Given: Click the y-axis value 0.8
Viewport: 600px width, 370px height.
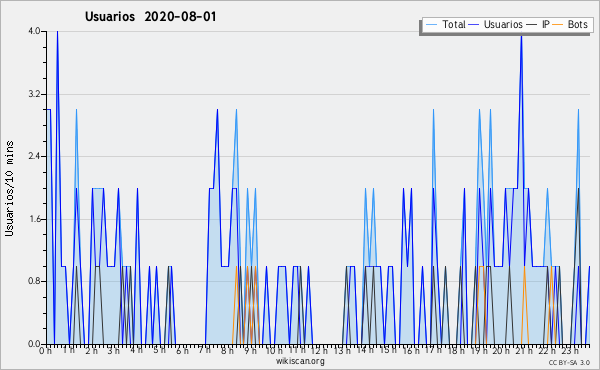Looking at the screenshot, I should point(34,281).
